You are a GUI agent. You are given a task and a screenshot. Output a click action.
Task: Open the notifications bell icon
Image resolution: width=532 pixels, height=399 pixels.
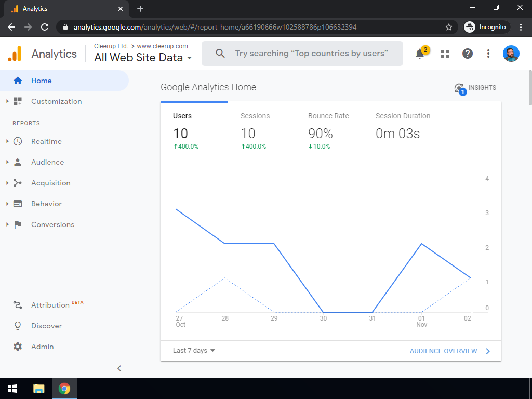click(420, 54)
